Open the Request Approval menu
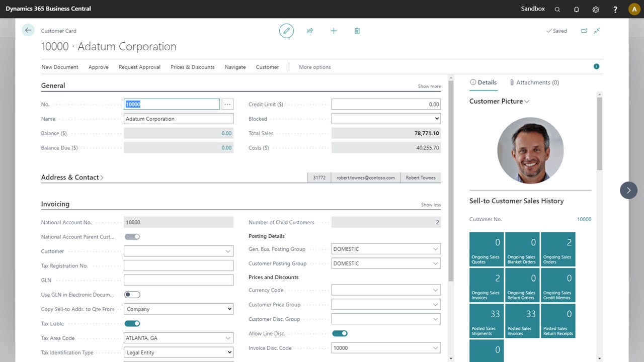The width and height of the screenshot is (644, 362). (139, 67)
